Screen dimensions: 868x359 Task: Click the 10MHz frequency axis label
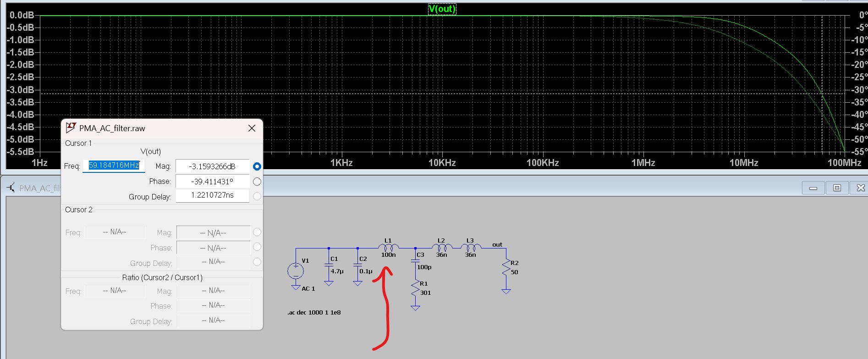(744, 163)
